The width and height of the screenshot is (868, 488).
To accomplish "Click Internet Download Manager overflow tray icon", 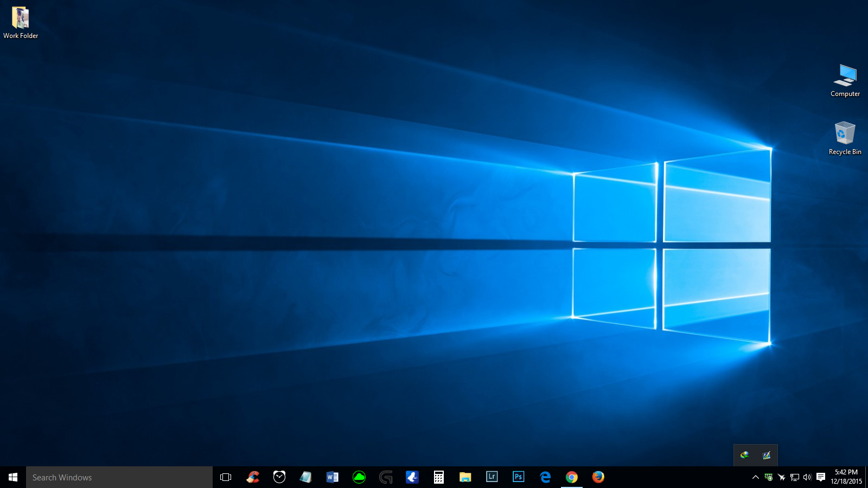I will [745, 455].
